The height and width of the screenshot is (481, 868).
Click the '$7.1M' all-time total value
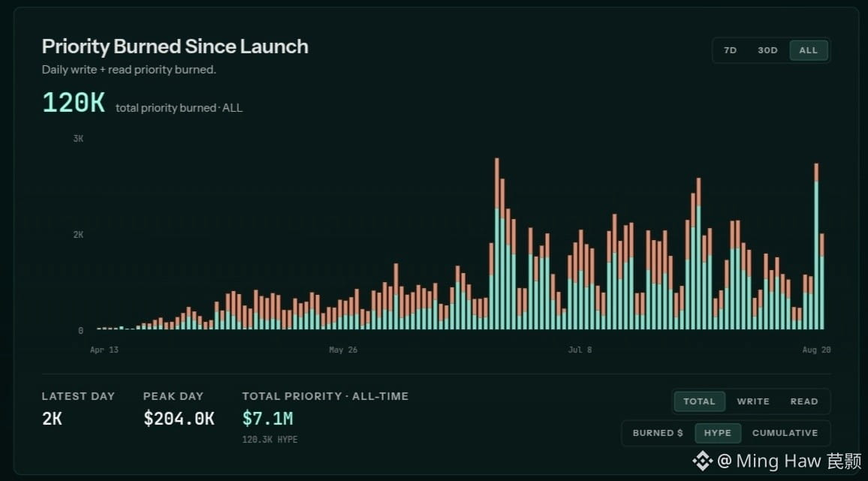tap(268, 419)
